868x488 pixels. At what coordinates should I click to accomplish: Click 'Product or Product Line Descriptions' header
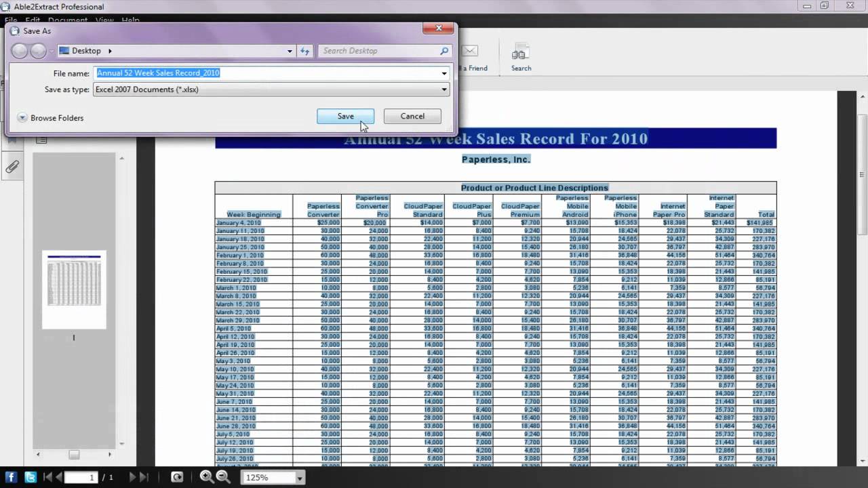(x=534, y=188)
